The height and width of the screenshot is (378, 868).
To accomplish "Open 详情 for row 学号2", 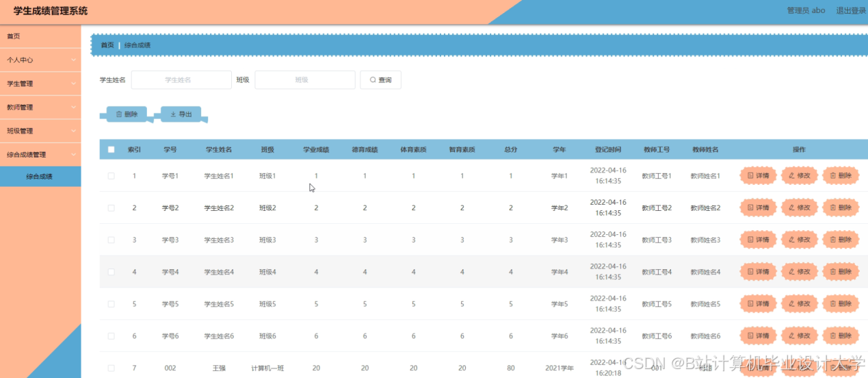I will 758,207.
